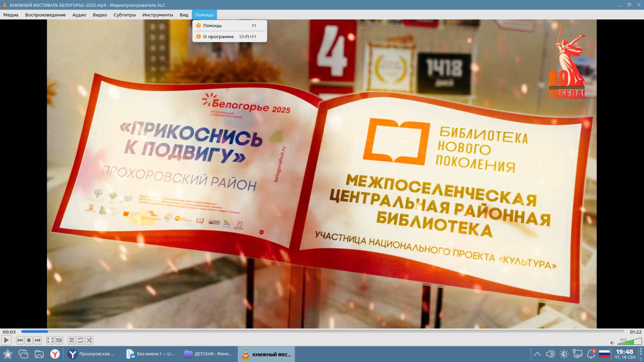Show the playlist panel
Screen dimensions: 644x362
point(71,340)
